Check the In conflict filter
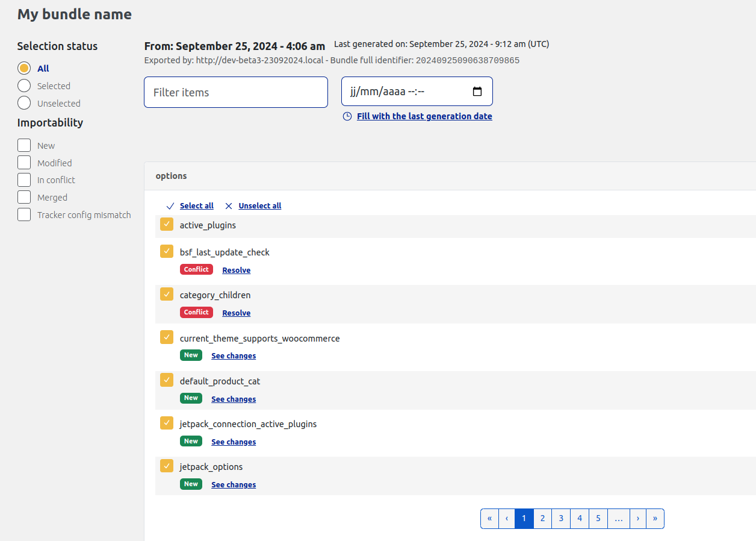The width and height of the screenshot is (756, 541). tap(24, 180)
